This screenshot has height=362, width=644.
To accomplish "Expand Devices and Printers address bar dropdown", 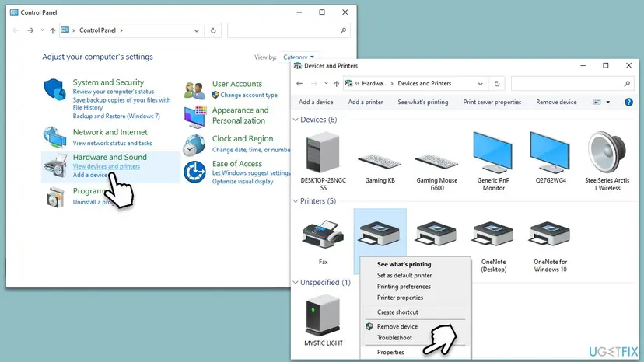I will pyautogui.click(x=480, y=84).
